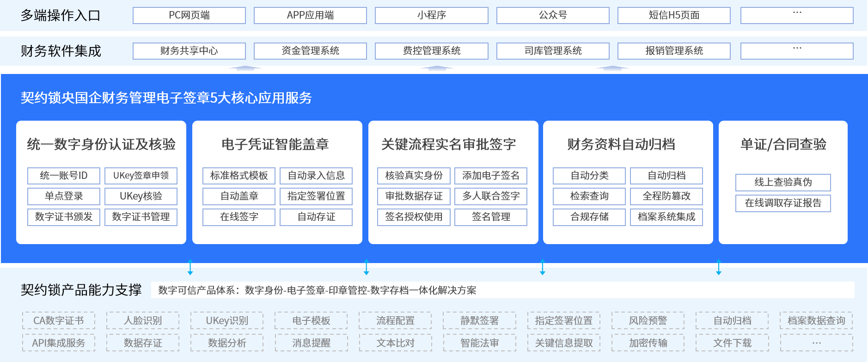Select the 标准格式模板 item

[x=239, y=176]
